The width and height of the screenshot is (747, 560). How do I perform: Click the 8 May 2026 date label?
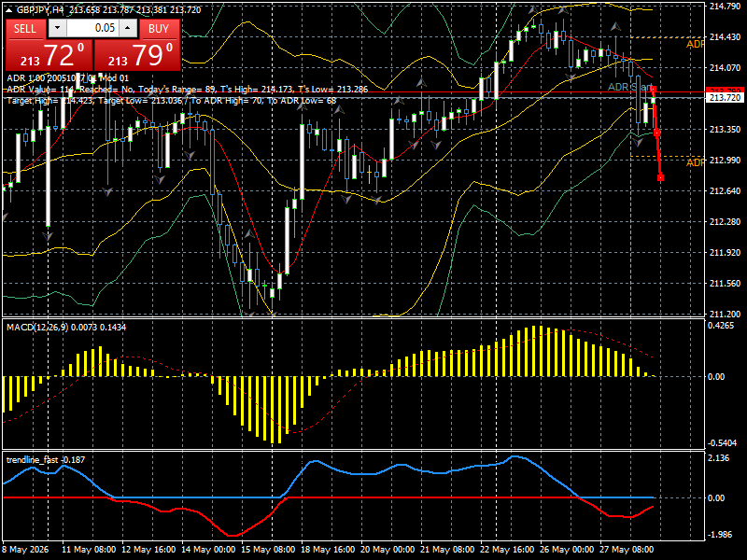click(25, 550)
